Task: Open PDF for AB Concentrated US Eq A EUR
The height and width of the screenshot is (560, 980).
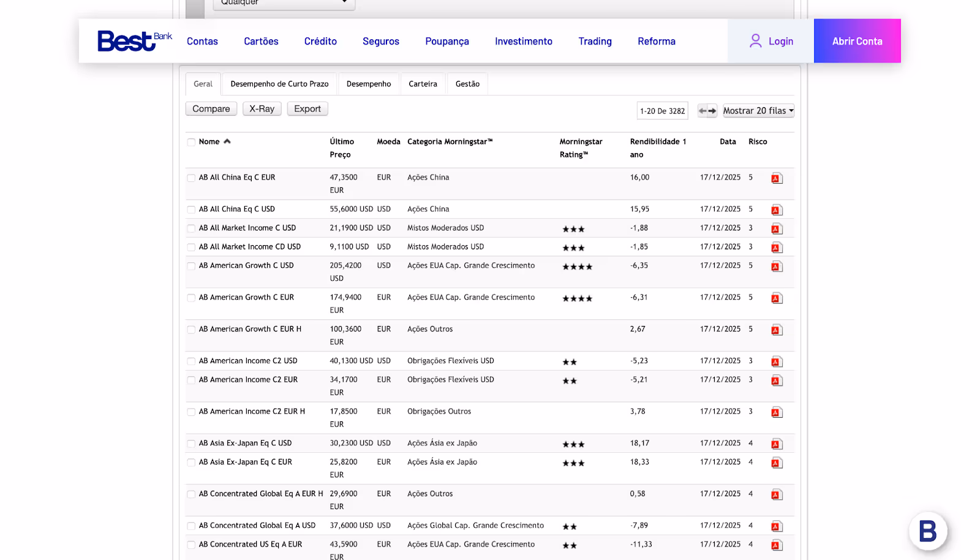Action: click(777, 545)
